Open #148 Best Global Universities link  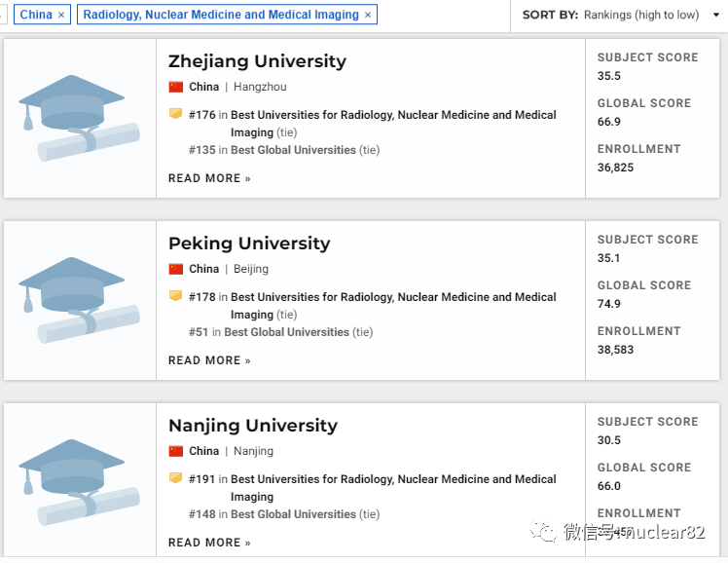(293, 514)
